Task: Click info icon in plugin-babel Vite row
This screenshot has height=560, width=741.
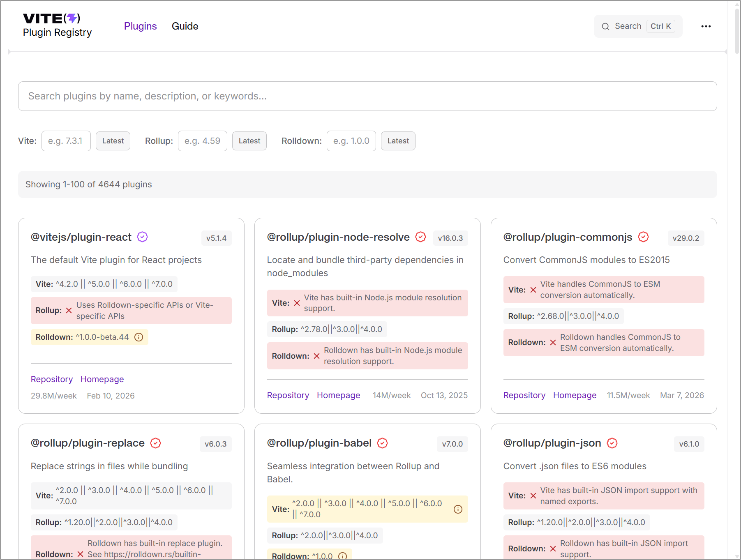Action: 458,509
